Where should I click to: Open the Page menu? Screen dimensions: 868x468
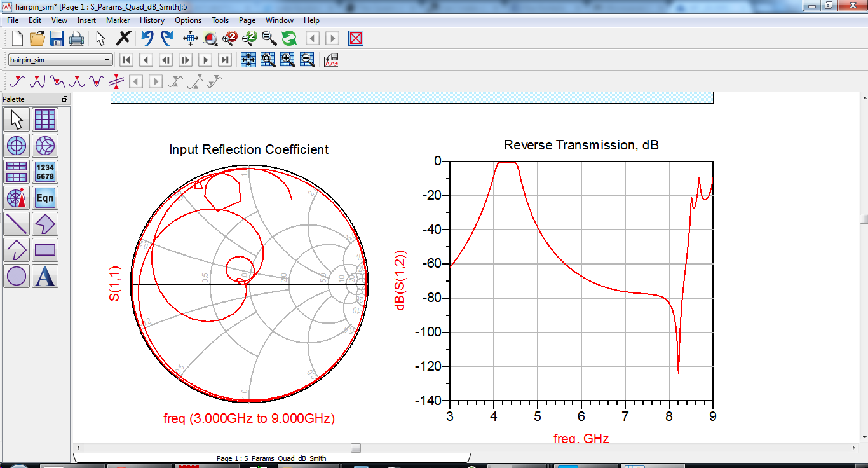click(x=247, y=20)
